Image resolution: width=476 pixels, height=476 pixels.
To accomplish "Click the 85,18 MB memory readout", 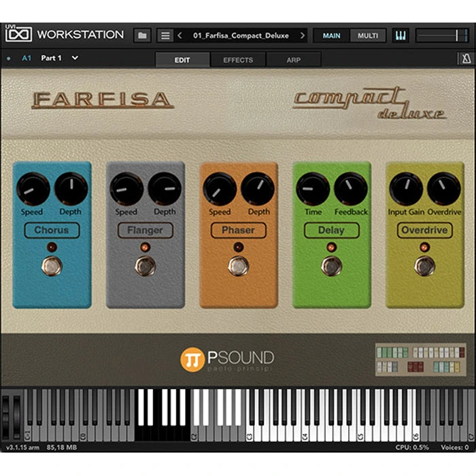I will coord(62,447).
